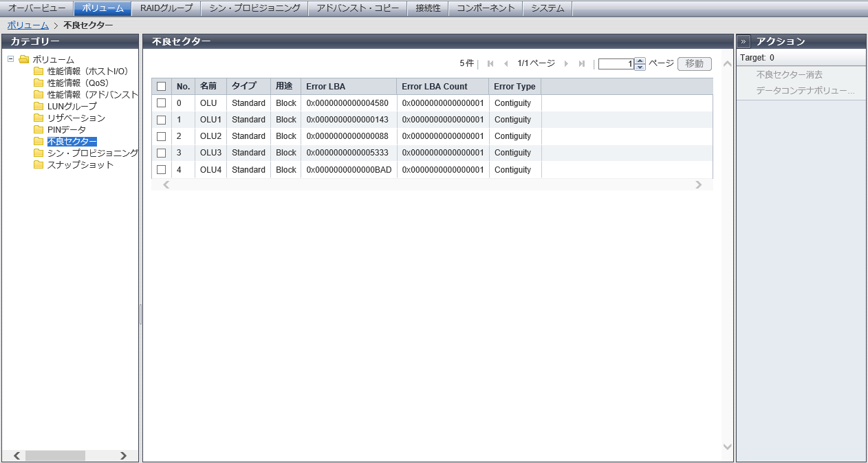Open the アドバンスト・コピー tab

click(x=357, y=8)
